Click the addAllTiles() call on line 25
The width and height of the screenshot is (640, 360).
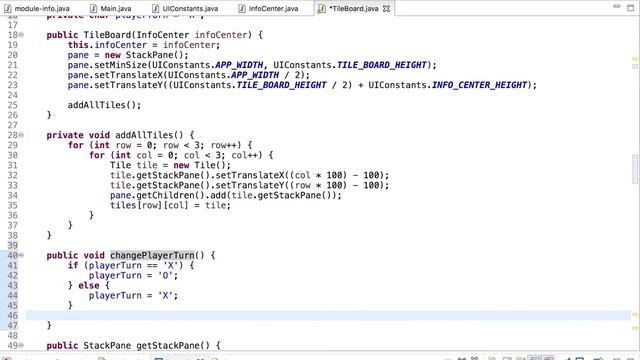pos(104,105)
